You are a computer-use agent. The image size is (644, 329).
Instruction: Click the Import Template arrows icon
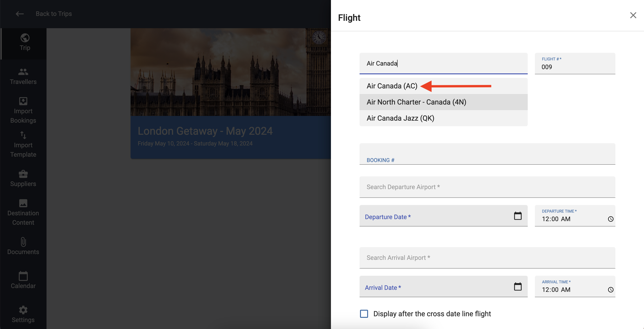click(x=23, y=135)
